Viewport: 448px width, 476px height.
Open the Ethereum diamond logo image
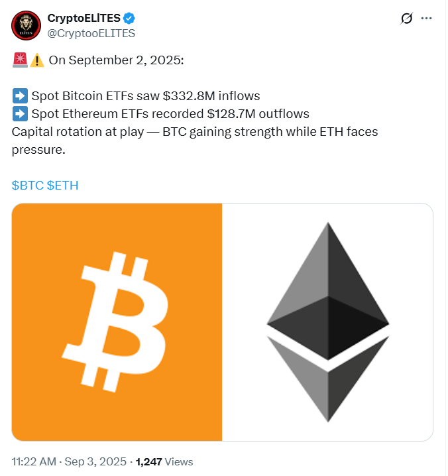[327, 322]
